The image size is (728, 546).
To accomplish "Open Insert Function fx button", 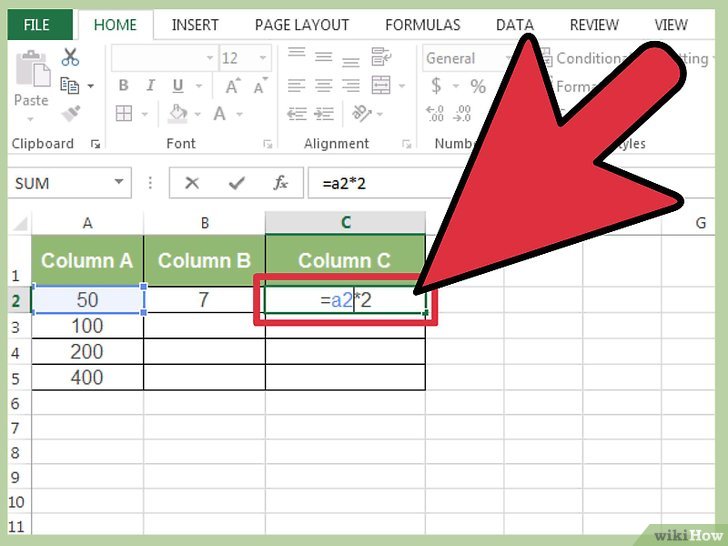I will (x=281, y=183).
